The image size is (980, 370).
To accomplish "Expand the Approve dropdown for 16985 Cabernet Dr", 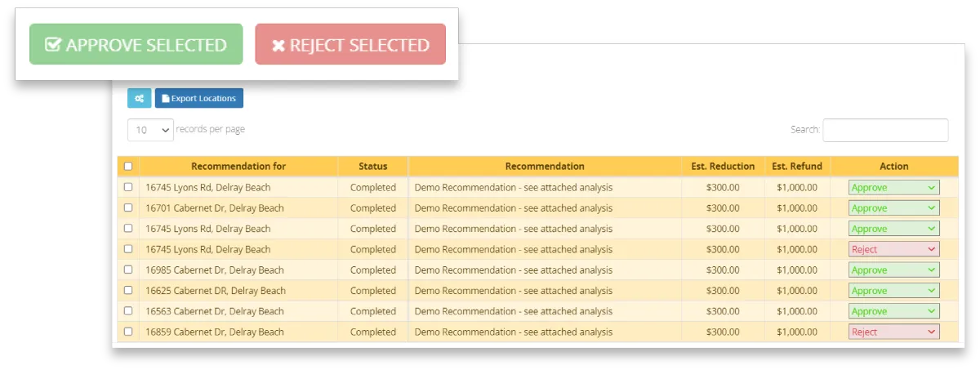I will coord(893,270).
